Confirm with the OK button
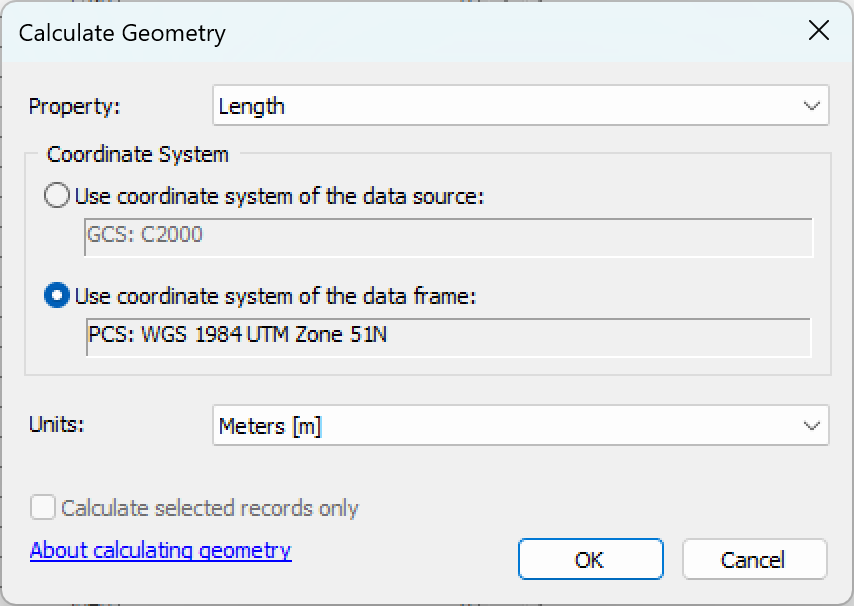Viewport: 854px width, 606px height. click(590, 559)
